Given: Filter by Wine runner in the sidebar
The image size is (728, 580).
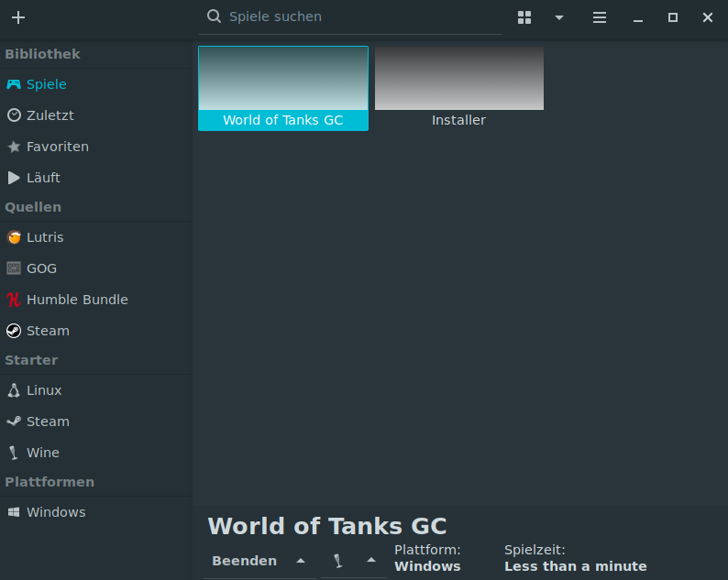Looking at the screenshot, I should [96, 453].
